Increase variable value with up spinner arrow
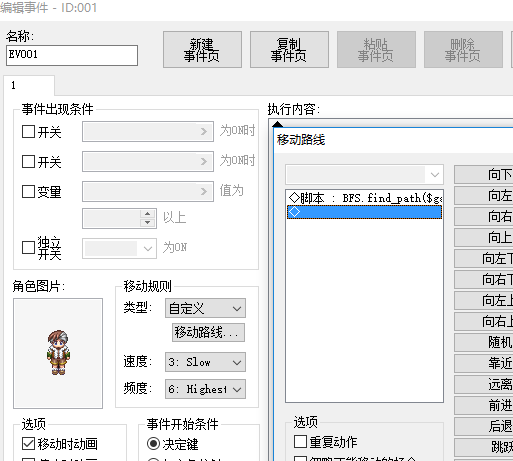Image resolution: width=513 pixels, height=461 pixels. [x=148, y=214]
